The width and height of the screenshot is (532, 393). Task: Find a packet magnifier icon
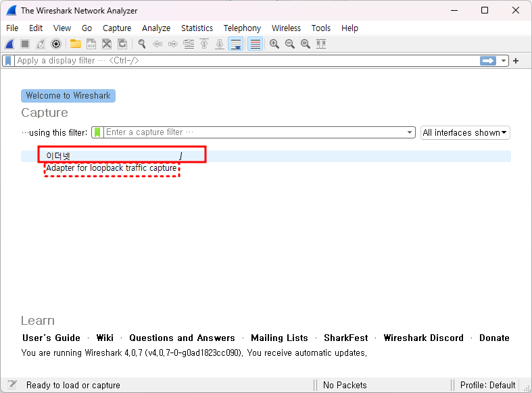pyautogui.click(x=142, y=44)
